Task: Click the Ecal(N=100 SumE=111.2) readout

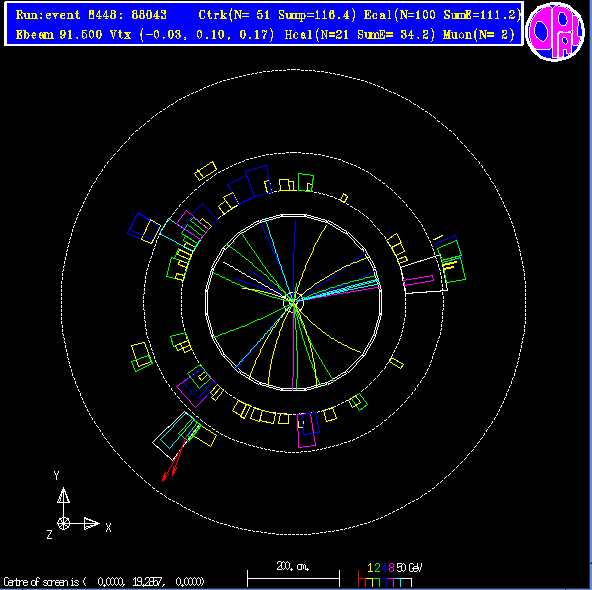Action: click(x=442, y=15)
